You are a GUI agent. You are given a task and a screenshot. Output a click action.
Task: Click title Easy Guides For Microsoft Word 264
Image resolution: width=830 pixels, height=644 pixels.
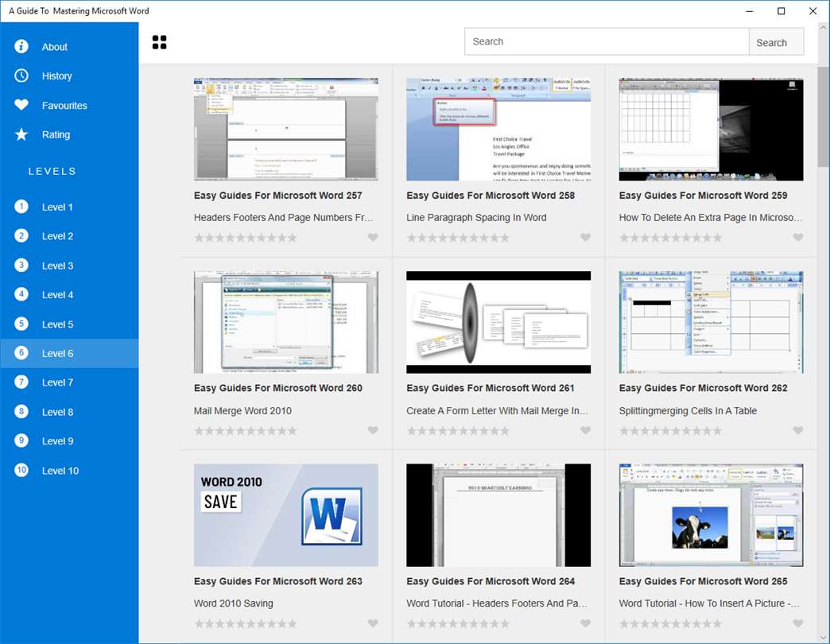[x=491, y=581]
